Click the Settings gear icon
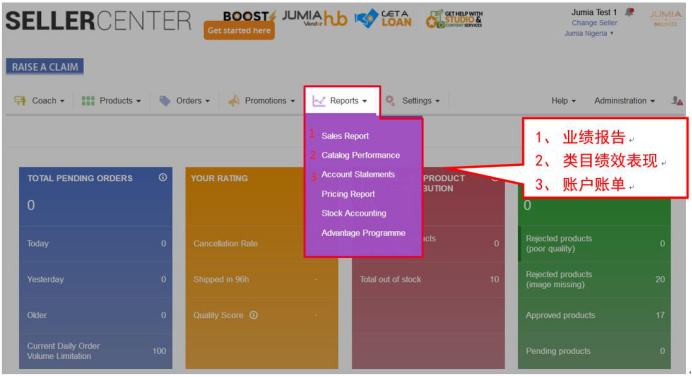The height and width of the screenshot is (377, 692). pos(390,100)
